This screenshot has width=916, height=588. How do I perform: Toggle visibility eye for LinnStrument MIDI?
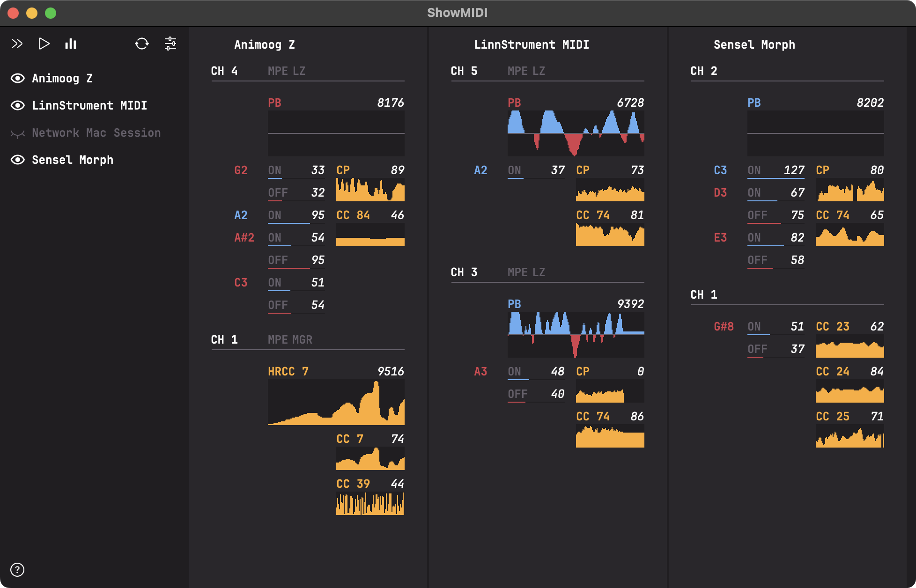(x=18, y=105)
